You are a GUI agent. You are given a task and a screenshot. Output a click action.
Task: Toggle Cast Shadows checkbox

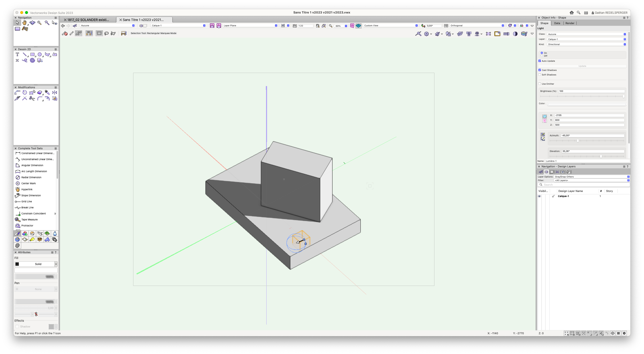[x=540, y=70]
